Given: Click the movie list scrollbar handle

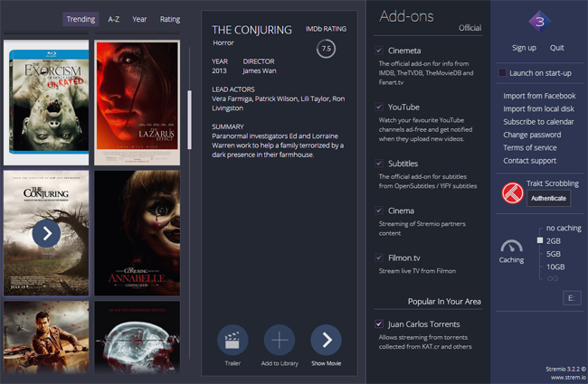Looking at the screenshot, I should pos(189,120).
